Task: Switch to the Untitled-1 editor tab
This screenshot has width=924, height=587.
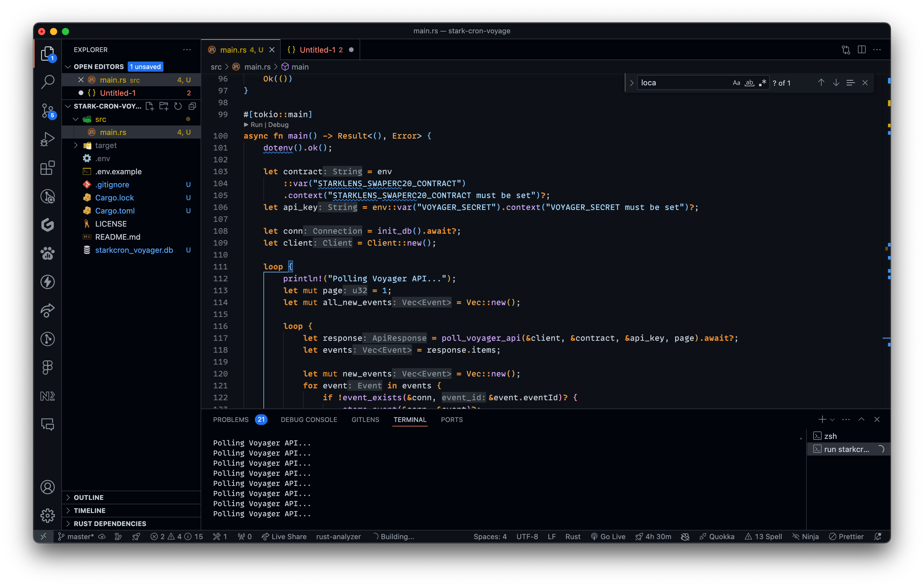Action: click(317, 50)
